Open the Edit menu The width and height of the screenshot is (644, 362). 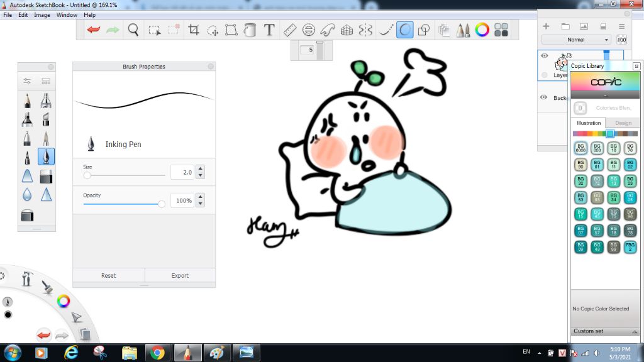pyautogui.click(x=23, y=15)
